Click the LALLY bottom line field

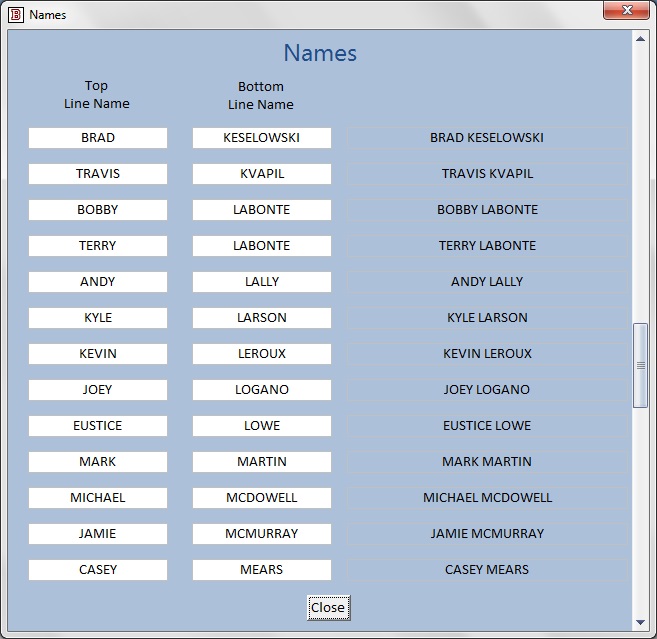pyautogui.click(x=262, y=282)
